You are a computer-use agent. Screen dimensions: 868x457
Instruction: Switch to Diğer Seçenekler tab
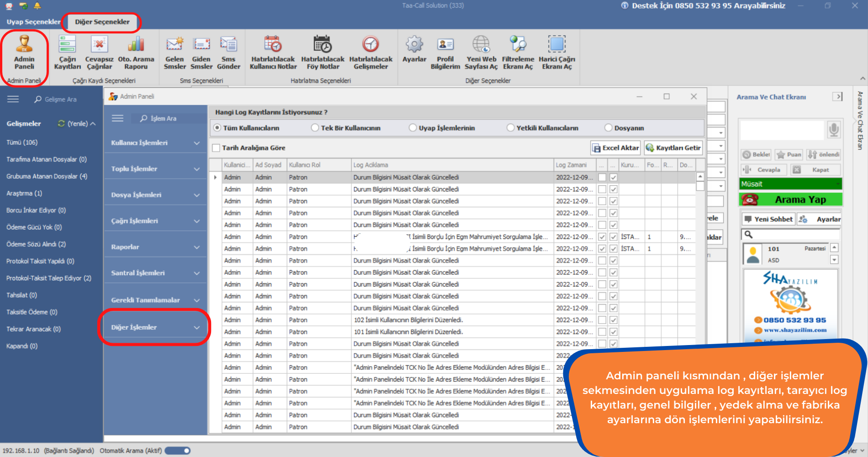click(x=102, y=22)
